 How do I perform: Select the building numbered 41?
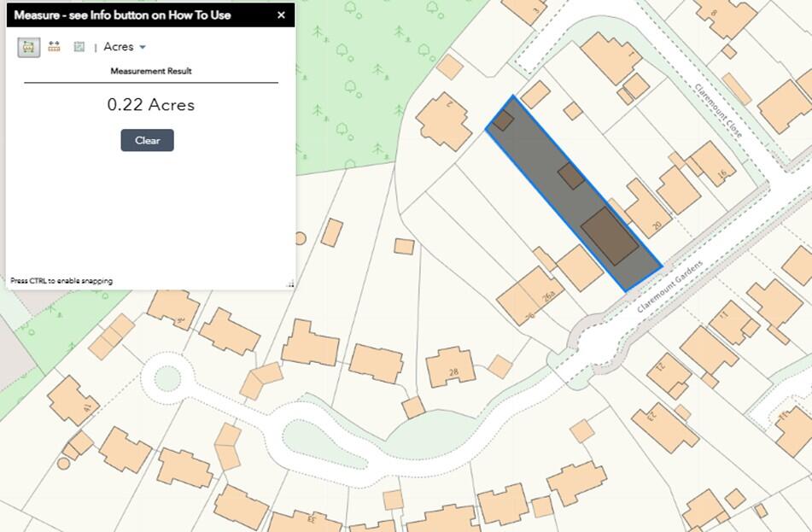click(73, 400)
